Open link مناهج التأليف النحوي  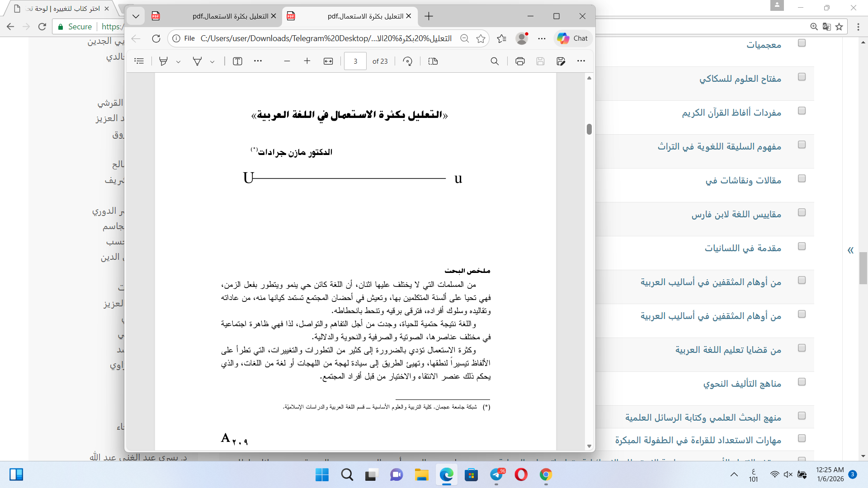pyautogui.click(x=742, y=384)
